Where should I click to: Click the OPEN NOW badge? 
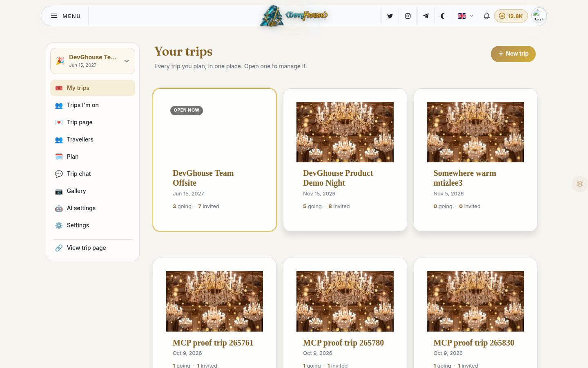coord(187,110)
